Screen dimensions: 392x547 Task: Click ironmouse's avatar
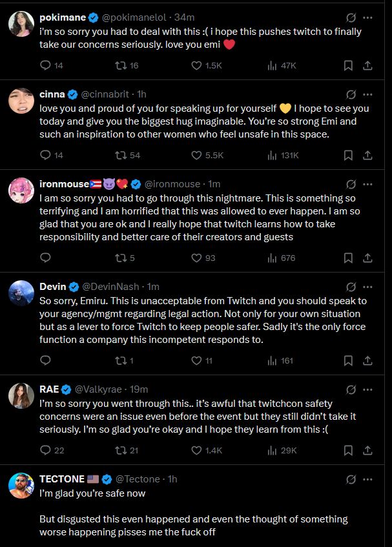(22, 191)
